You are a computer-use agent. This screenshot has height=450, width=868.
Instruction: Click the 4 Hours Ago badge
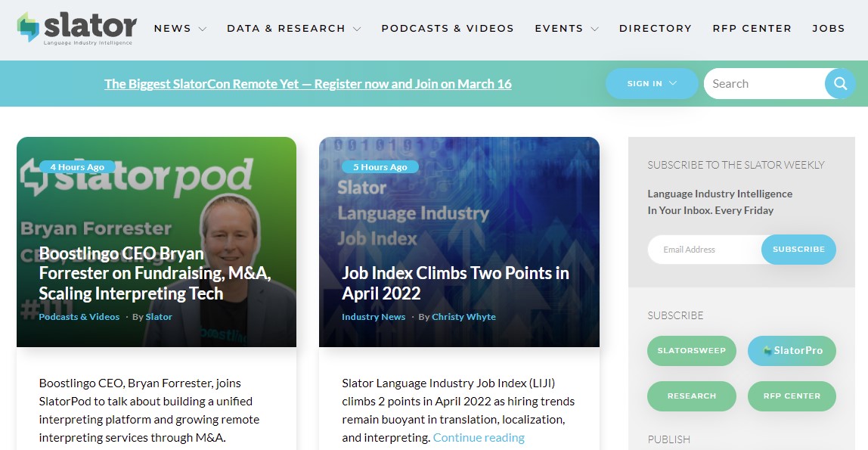click(77, 166)
